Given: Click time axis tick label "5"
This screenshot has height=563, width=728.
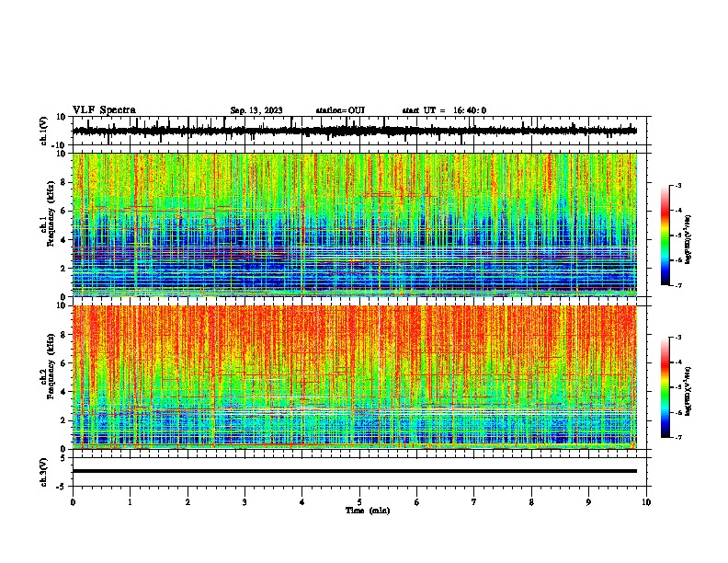Looking at the screenshot, I should tap(359, 502).
